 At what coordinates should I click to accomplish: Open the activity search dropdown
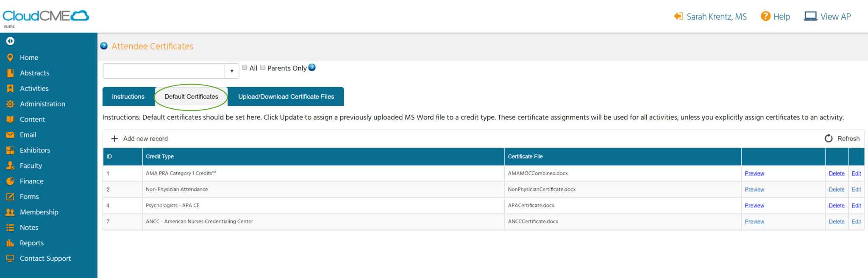(x=231, y=71)
